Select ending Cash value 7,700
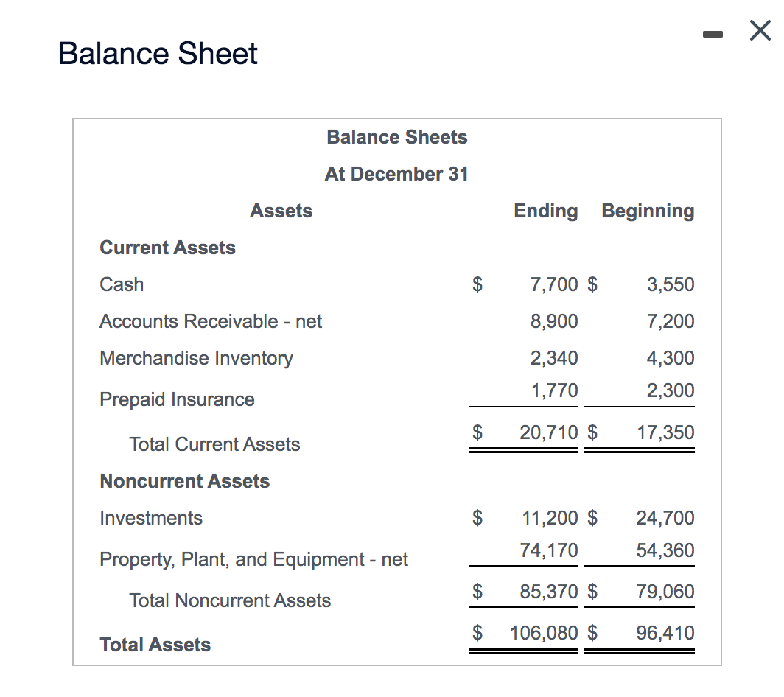The image size is (784, 697). tap(554, 284)
